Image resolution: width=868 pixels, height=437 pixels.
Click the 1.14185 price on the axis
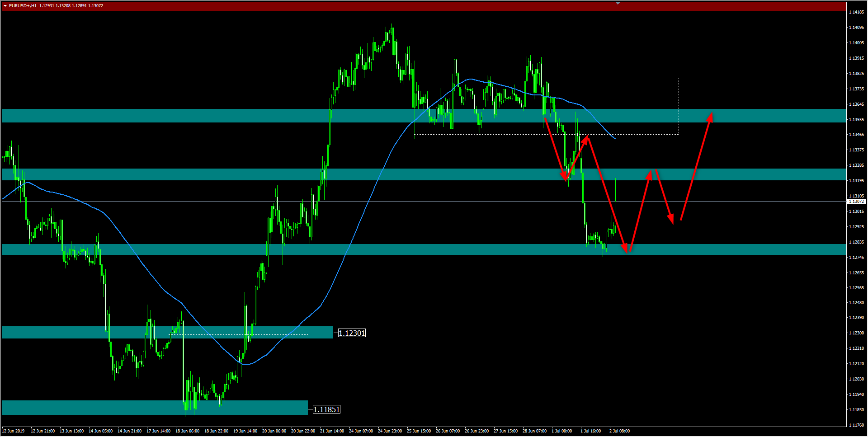tap(856, 12)
